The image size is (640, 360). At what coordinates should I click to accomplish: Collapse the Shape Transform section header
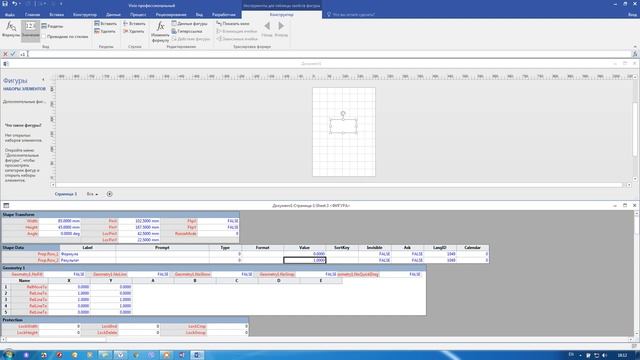(x=120, y=214)
